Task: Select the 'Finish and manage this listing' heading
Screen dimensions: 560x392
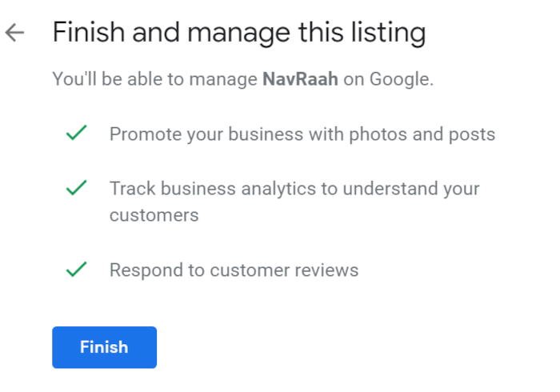Action: coord(239,34)
